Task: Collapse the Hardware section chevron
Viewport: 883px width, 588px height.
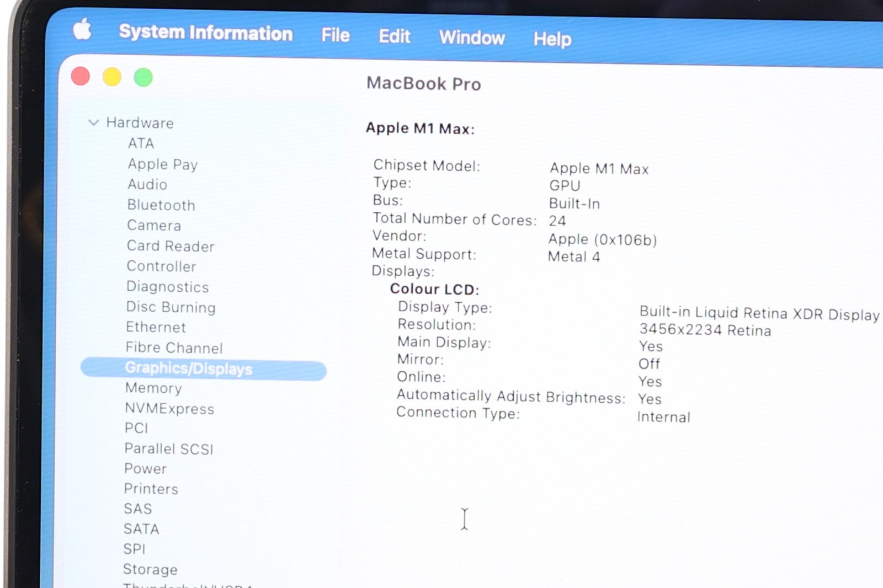Action: point(93,122)
